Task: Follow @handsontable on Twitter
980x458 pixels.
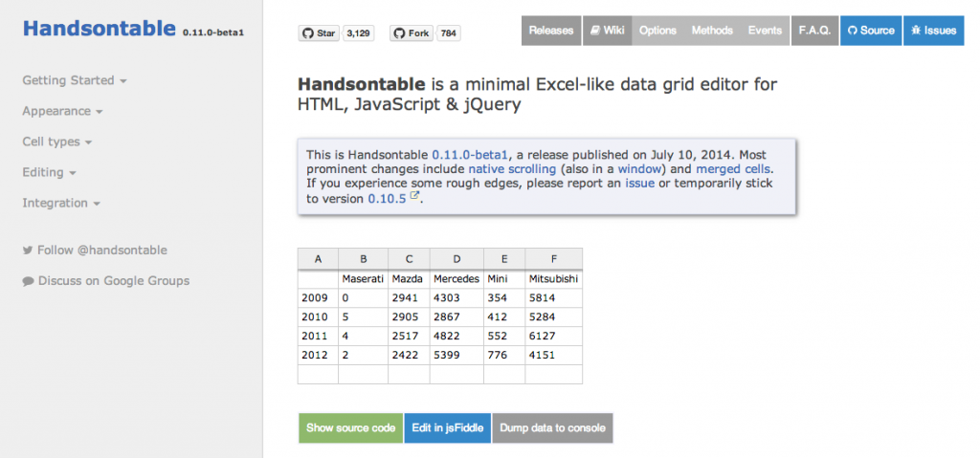Action: point(95,251)
